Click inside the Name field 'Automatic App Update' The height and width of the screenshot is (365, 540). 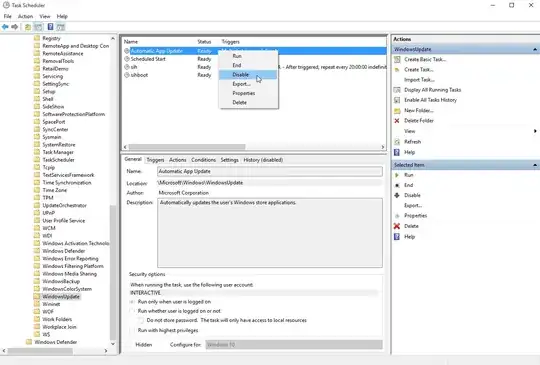[270, 171]
